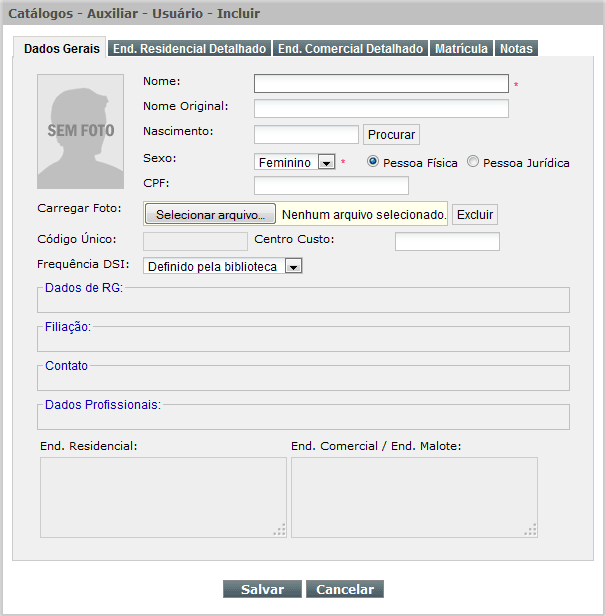606x616 pixels.
Task: Click the Salvar button
Action: (x=262, y=590)
